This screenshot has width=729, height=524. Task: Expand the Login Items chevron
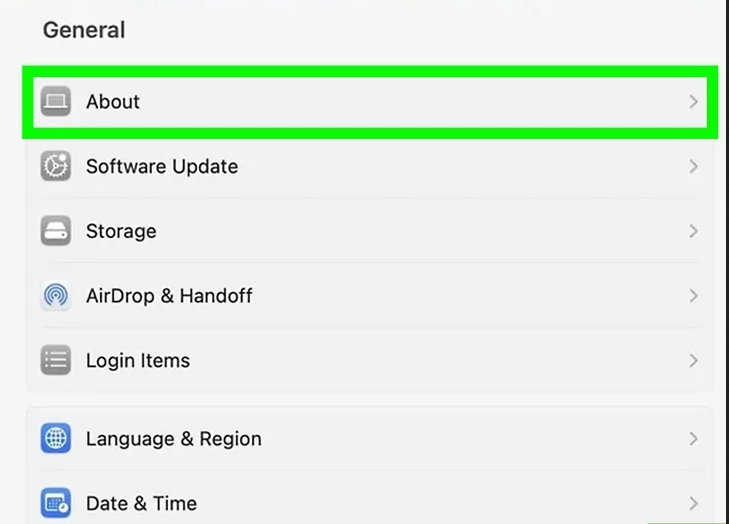point(693,360)
